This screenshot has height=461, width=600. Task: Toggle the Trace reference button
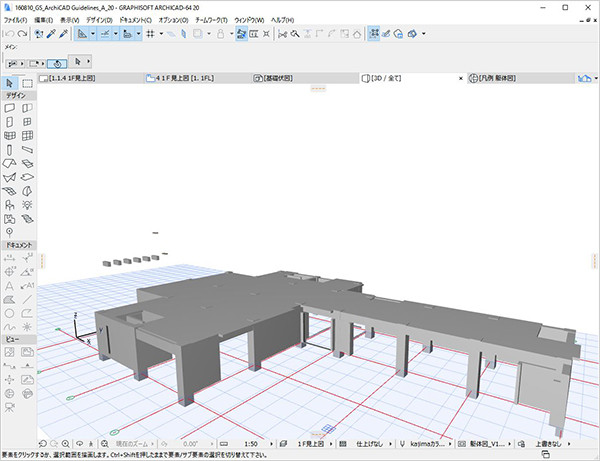coord(197,34)
